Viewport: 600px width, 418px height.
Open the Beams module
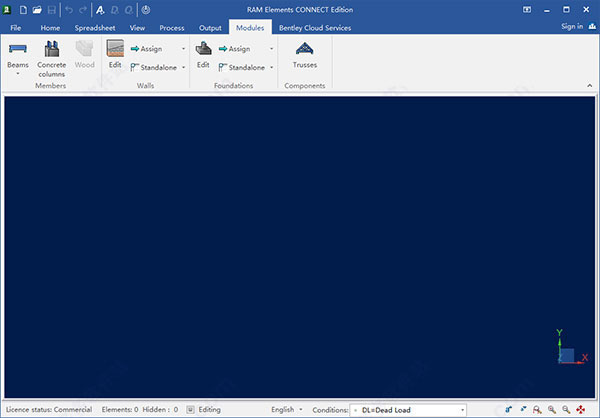pyautogui.click(x=18, y=56)
